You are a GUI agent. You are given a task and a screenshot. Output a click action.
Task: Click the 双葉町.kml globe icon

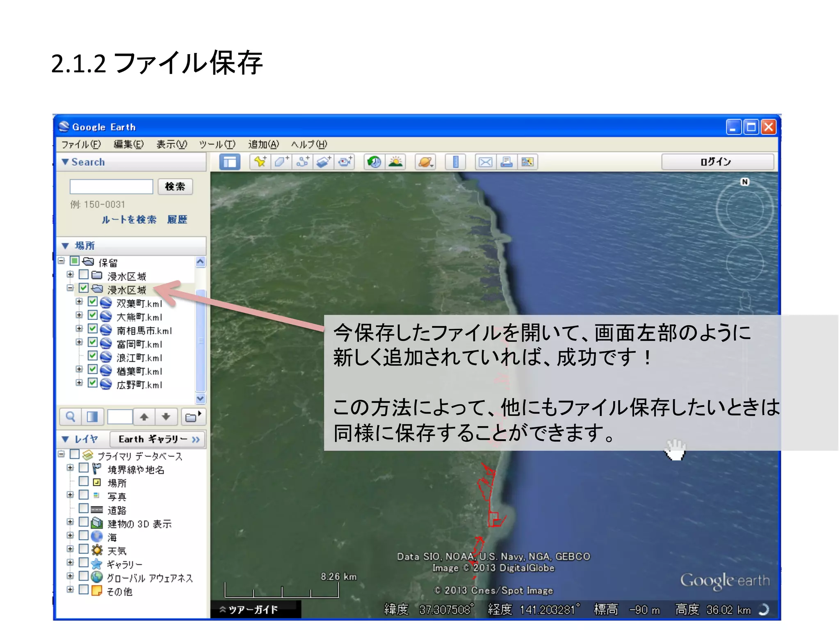(106, 303)
